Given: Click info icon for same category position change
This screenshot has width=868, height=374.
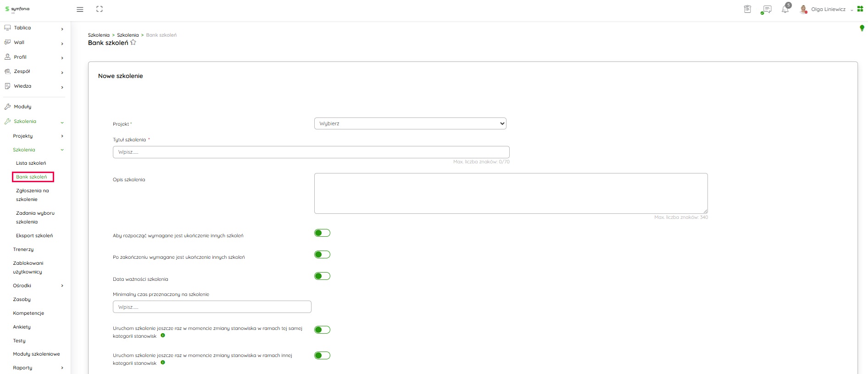Looking at the screenshot, I should pyautogui.click(x=163, y=335).
